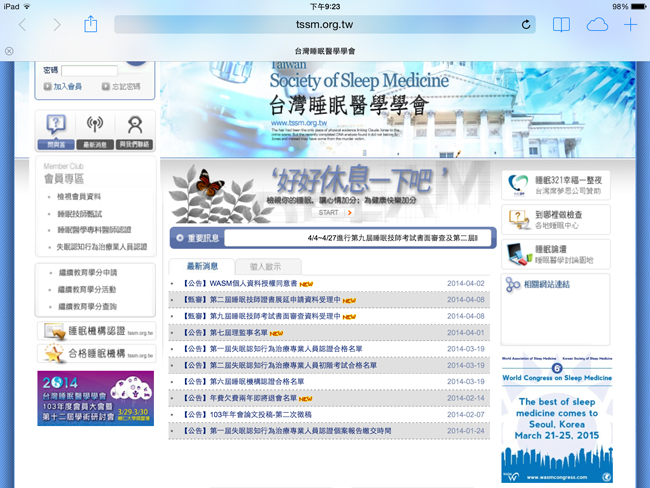This screenshot has height=488, width=650.
Task: Open the 2014 annual meeting purple banner
Action: coord(96,398)
